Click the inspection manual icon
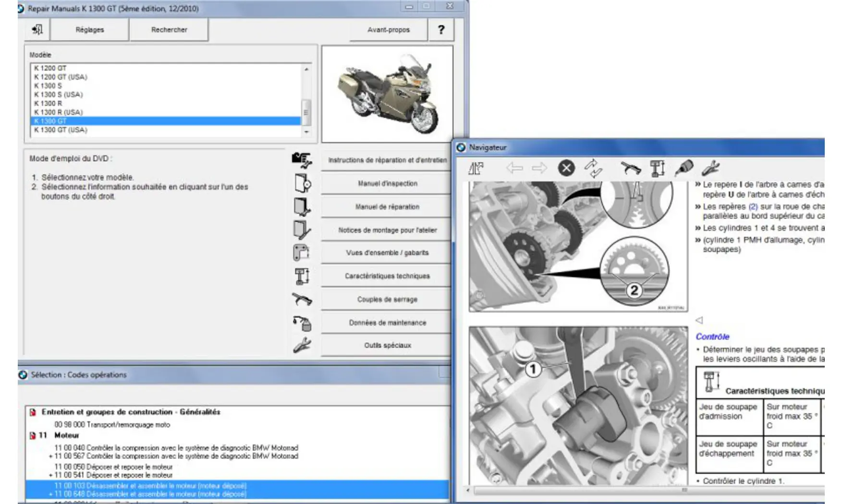The height and width of the screenshot is (504, 843). tap(302, 183)
